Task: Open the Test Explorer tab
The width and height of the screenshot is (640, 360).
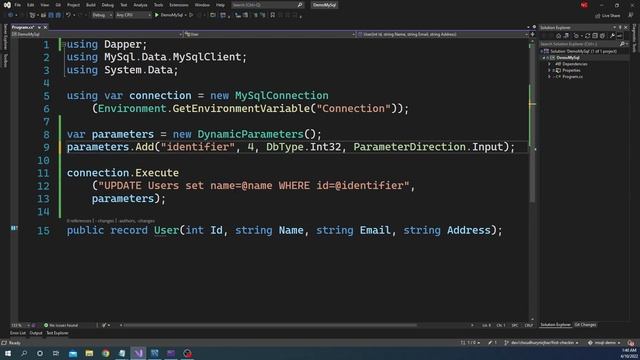Action: click(57, 333)
